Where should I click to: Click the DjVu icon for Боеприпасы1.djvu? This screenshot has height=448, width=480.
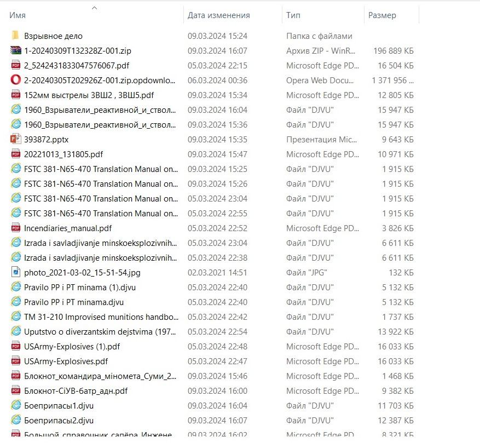tap(15, 406)
